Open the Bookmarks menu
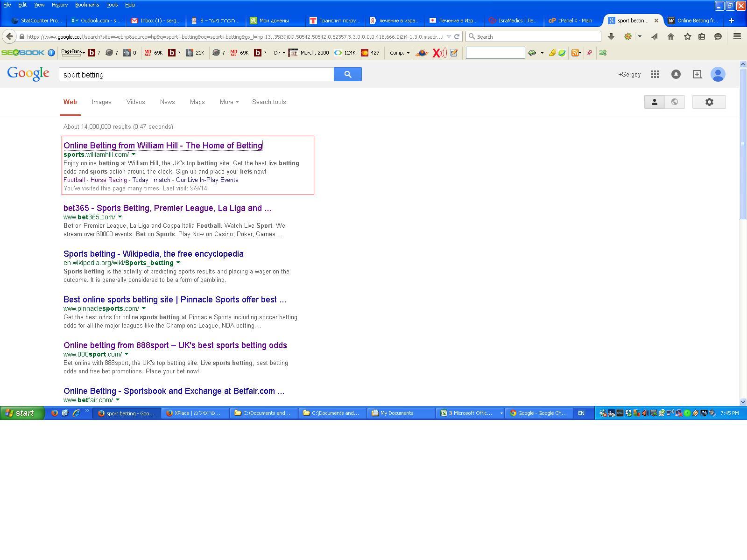 pos(87,5)
